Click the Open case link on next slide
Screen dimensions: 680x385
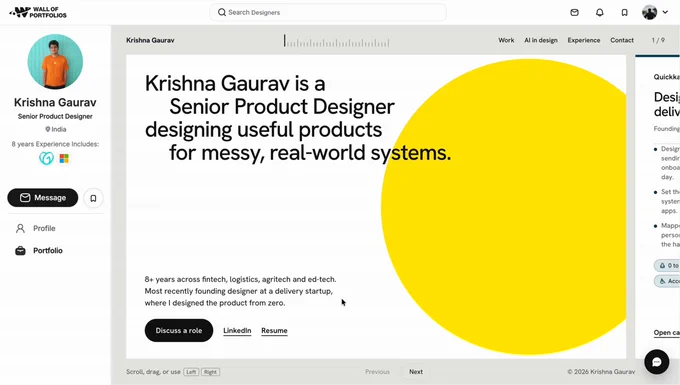[x=667, y=333]
